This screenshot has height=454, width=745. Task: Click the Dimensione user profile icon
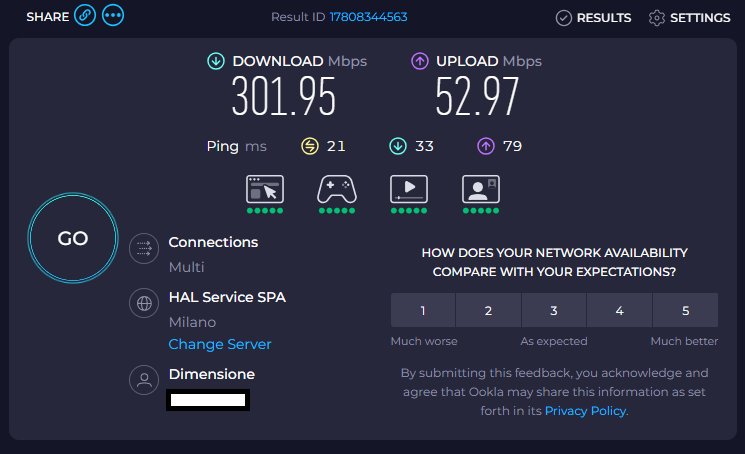click(144, 380)
